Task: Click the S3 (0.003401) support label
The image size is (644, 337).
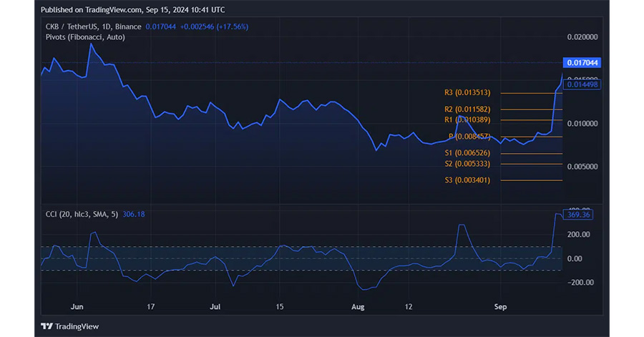Action: click(x=467, y=180)
